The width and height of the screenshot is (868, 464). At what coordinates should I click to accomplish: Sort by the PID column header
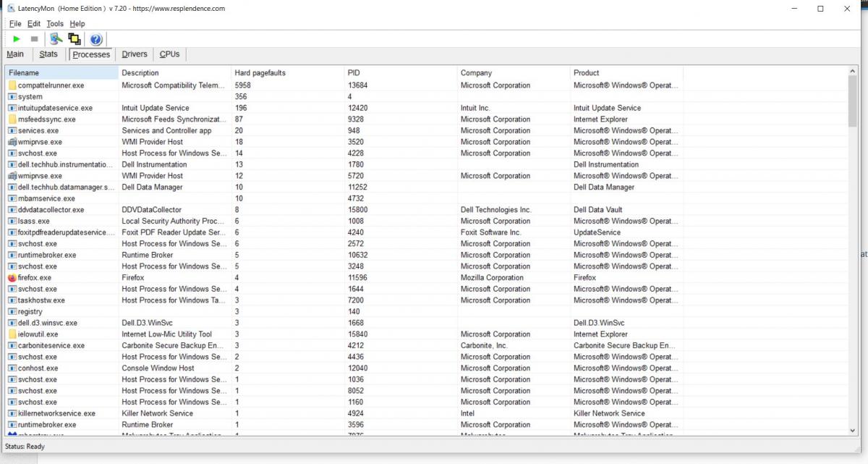pyautogui.click(x=401, y=73)
